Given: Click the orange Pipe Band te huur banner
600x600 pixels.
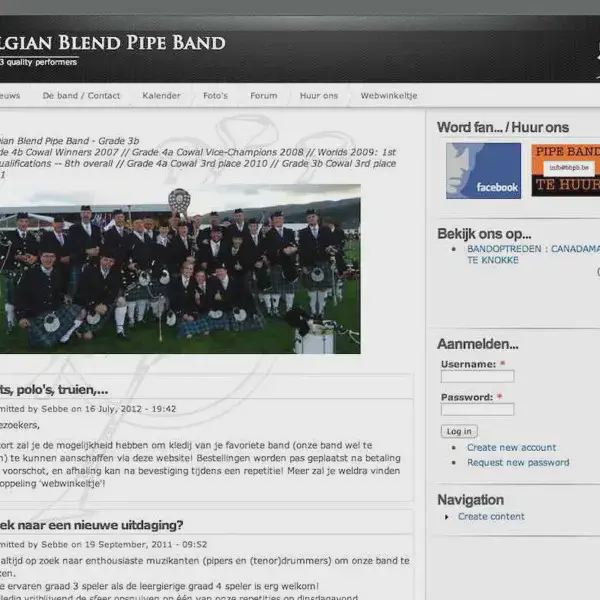Looking at the screenshot, I should (566, 170).
